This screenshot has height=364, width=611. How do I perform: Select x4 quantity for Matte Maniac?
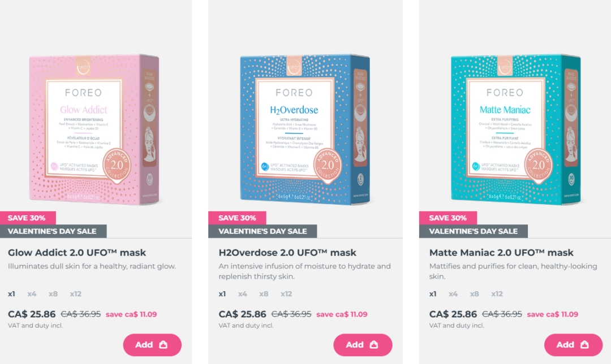[x=453, y=294]
